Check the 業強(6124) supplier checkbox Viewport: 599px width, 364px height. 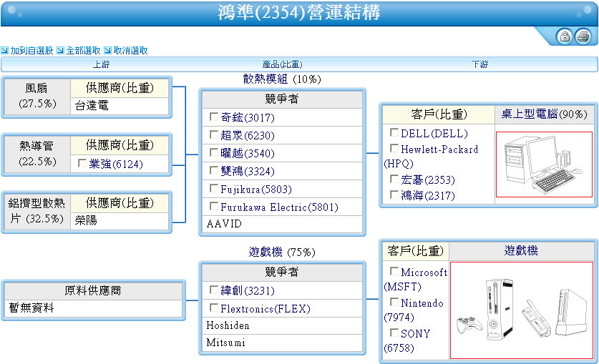click(x=82, y=163)
